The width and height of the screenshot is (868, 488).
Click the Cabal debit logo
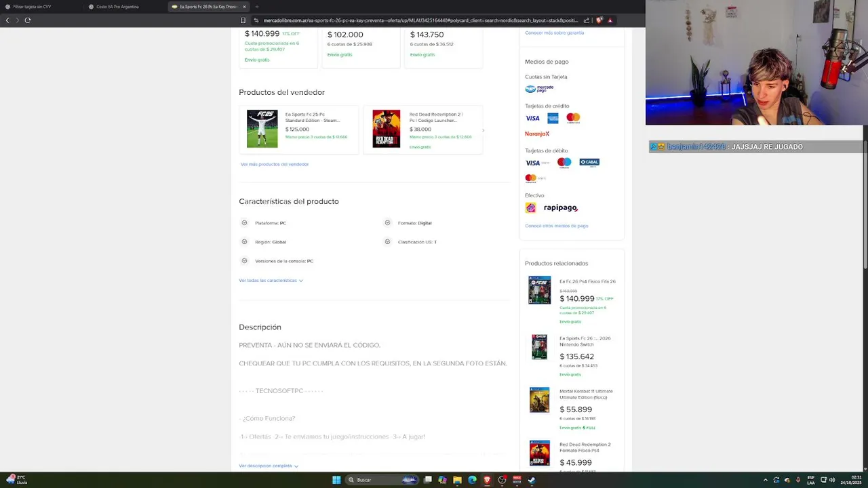589,163
